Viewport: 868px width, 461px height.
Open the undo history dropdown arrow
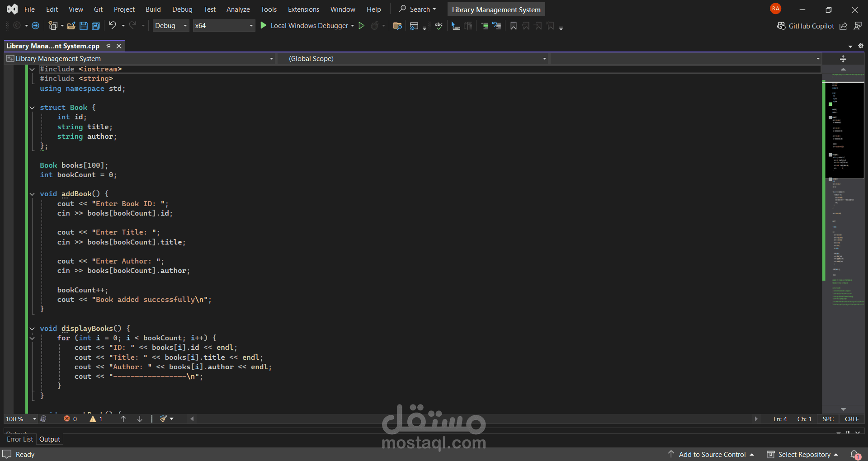pyautogui.click(x=123, y=26)
